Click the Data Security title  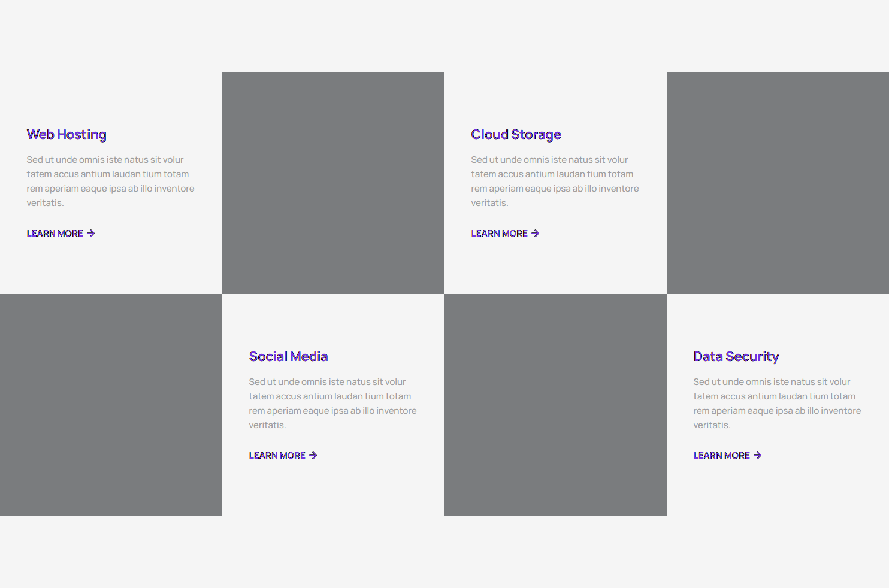tap(736, 357)
